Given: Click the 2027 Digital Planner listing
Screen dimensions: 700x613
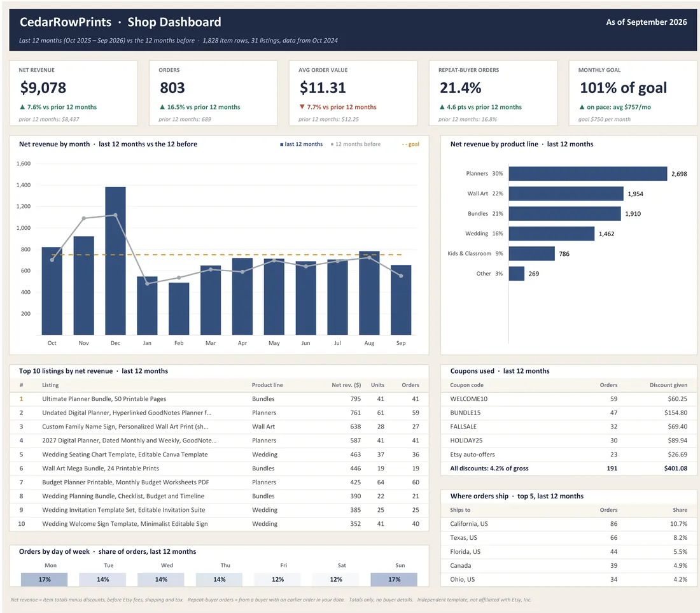Looking at the screenshot, I should coord(129,440).
